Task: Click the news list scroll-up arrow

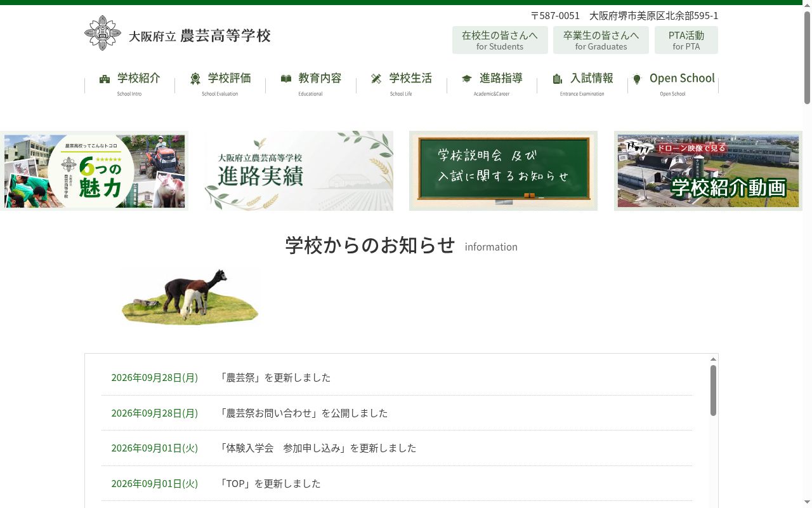Action: 713,359
